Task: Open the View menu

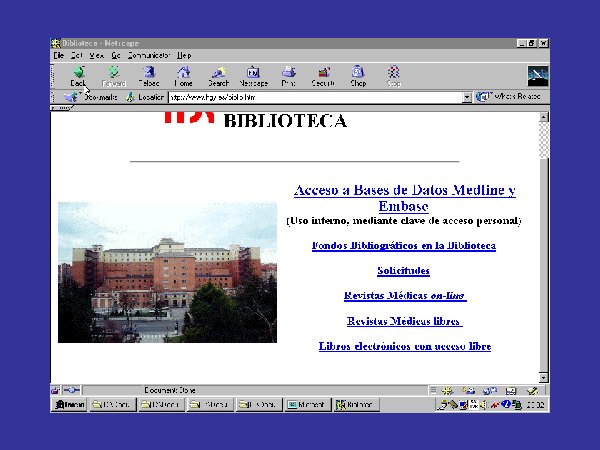Action: (96, 55)
